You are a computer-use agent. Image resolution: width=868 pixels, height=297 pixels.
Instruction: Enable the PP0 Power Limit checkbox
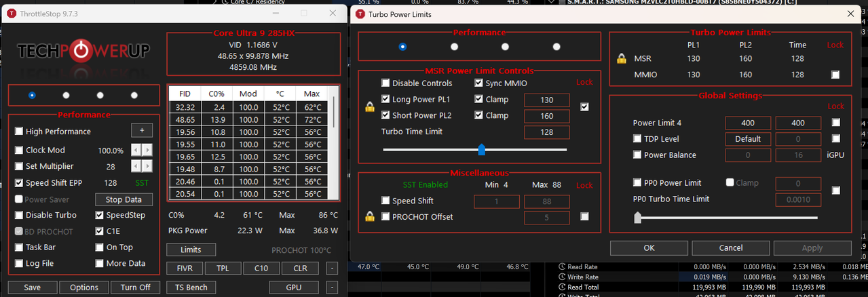coord(637,182)
